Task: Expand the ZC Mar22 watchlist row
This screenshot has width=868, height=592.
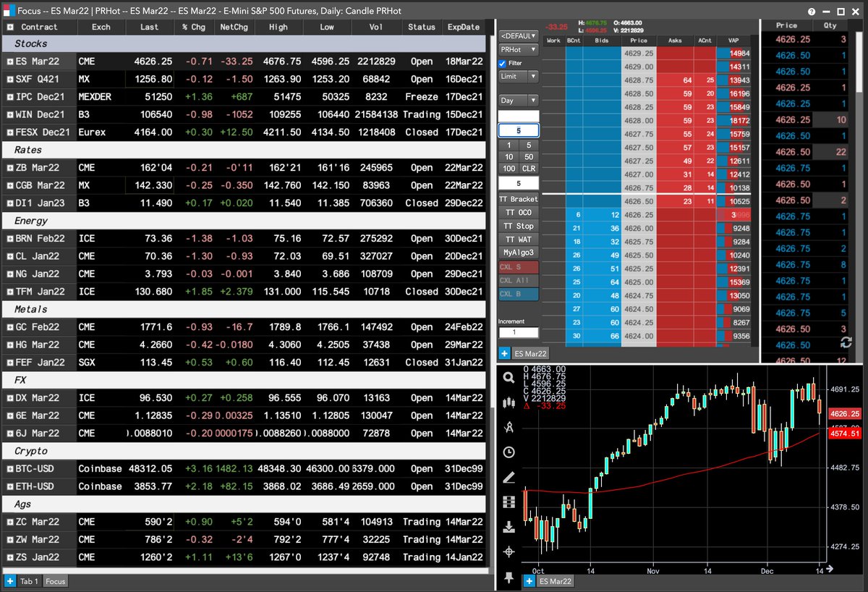Action: pyautogui.click(x=9, y=522)
